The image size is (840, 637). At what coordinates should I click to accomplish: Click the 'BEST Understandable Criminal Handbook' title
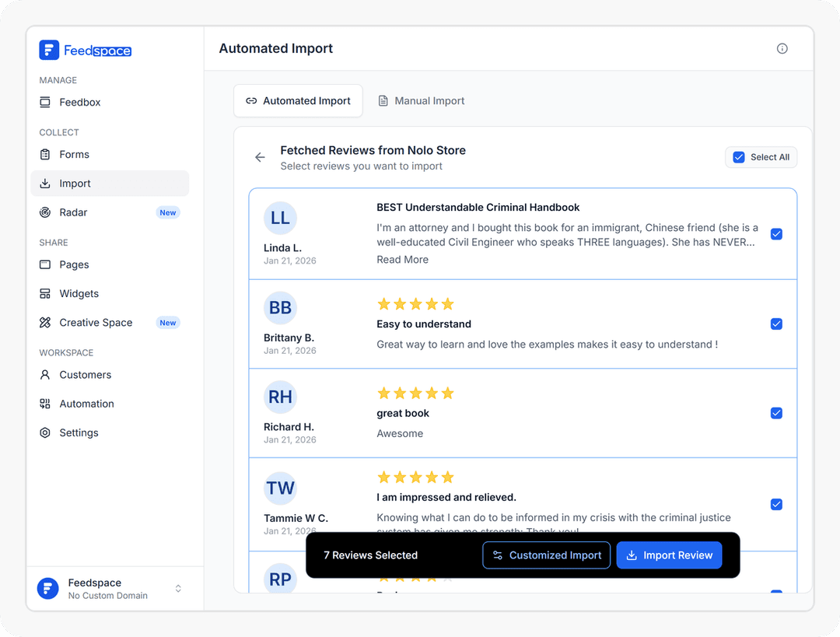pyautogui.click(x=478, y=208)
